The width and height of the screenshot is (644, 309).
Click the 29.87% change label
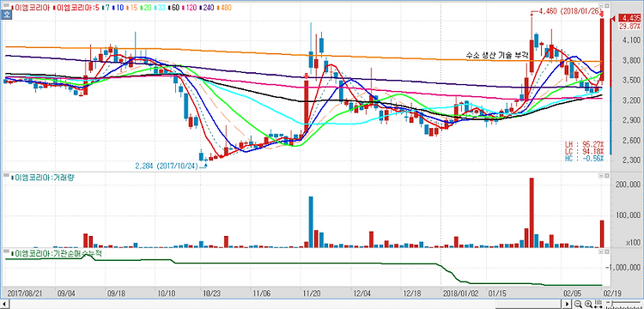coord(629,26)
